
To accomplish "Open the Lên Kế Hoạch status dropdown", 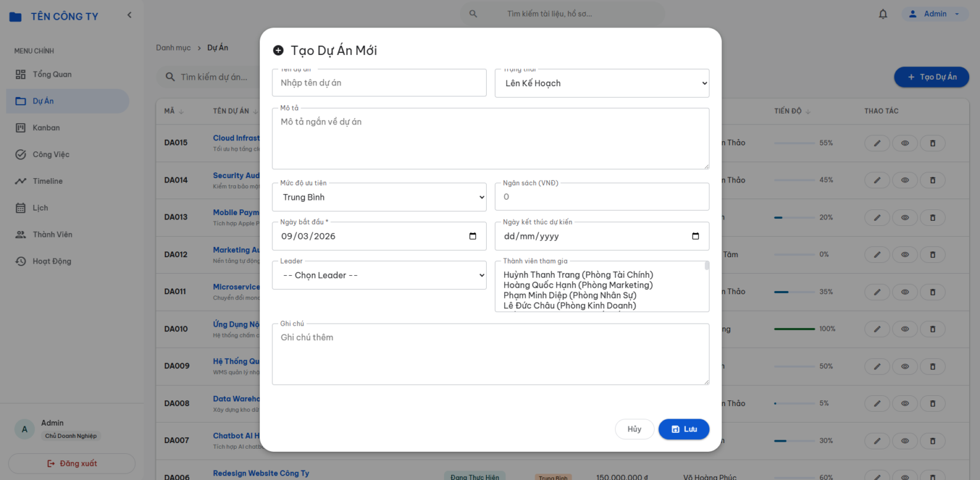I will point(602,83).
